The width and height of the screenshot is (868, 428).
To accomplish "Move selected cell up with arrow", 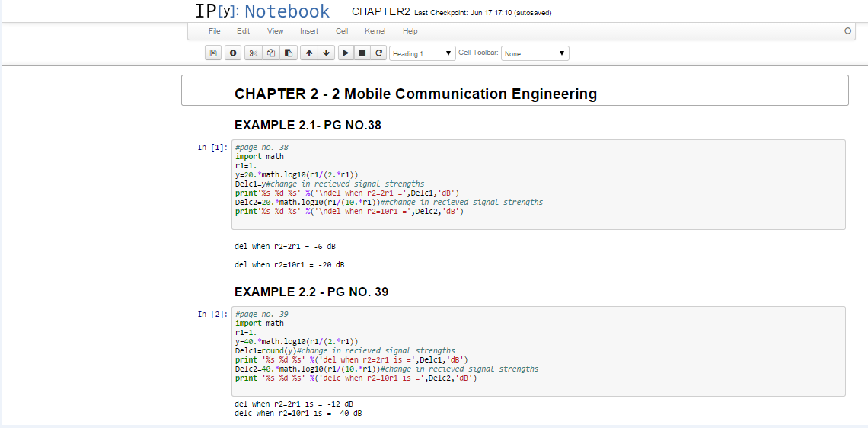I will (x=308, y=53).
